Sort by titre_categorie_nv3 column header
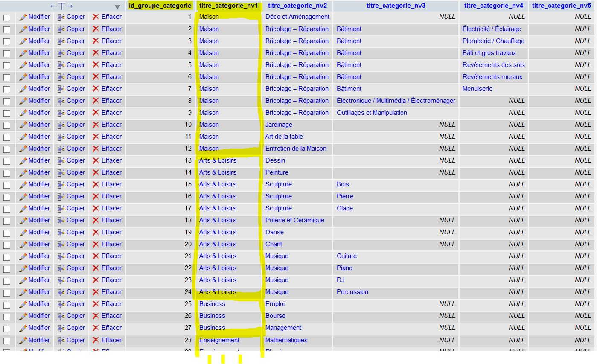The height and width of the screenshot is (364, 597). (396, 6)
